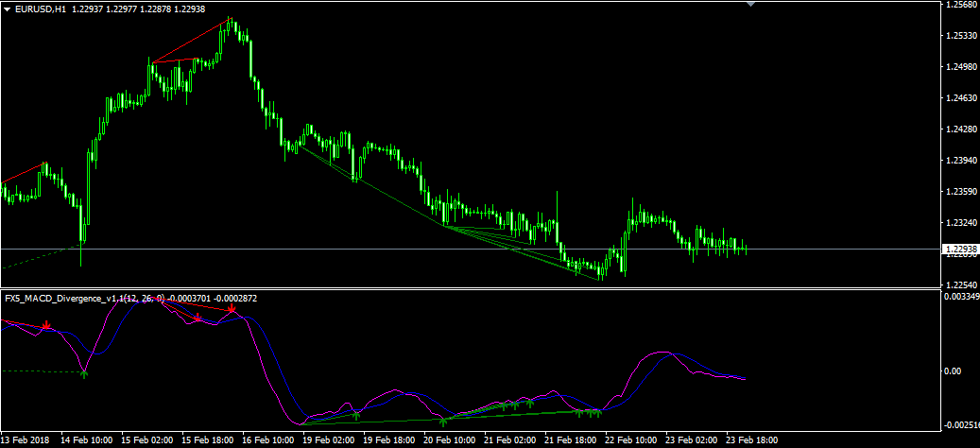Screen dimensions: 980x448
Task: Click the green buy arrow near 14 Feb 10:00
Action: click(x=84, y=374)
